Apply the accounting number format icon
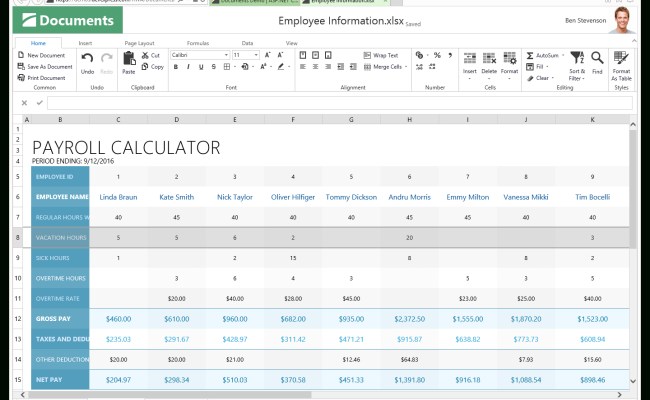 [x=420, y=55]
